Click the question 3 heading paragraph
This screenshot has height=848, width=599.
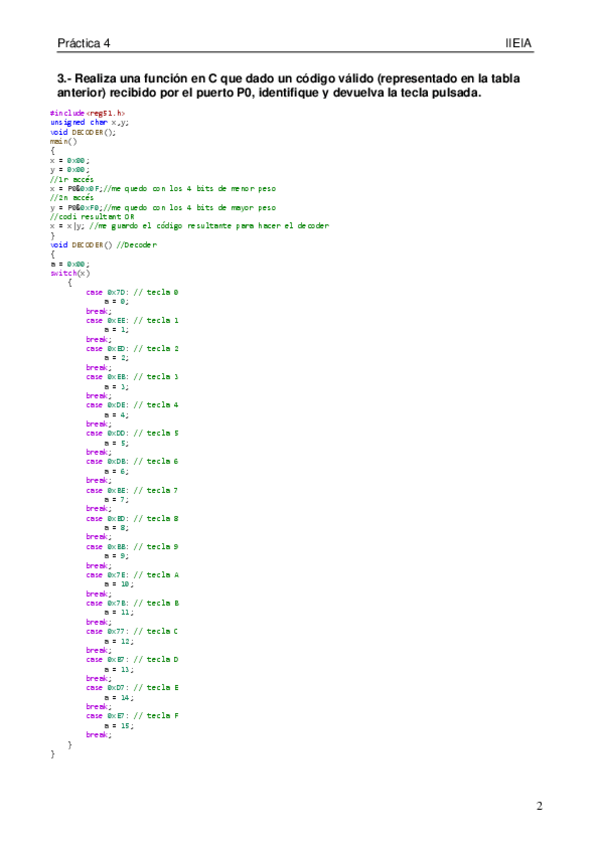click(289, 85)
